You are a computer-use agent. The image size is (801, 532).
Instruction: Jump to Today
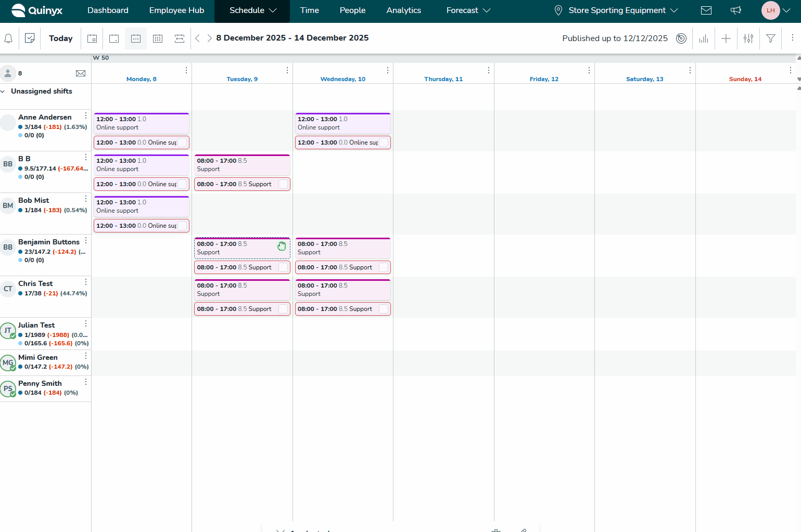[61, 38]
